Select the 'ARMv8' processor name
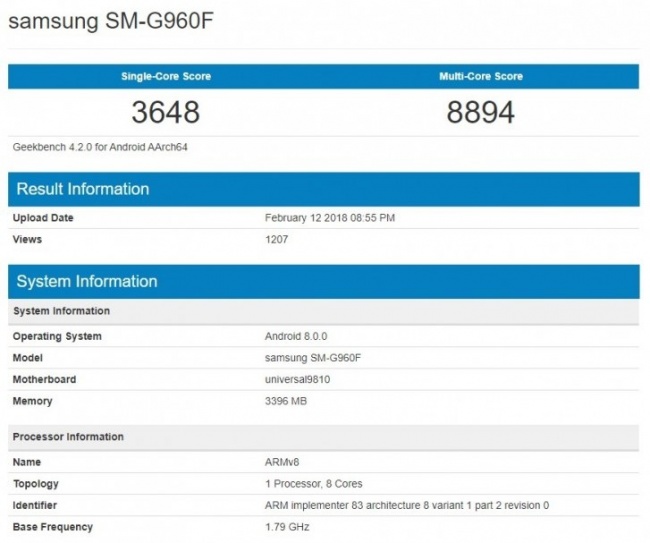Image resolution: width=650 pixels, height=543 pixels. tap(282, 462)
